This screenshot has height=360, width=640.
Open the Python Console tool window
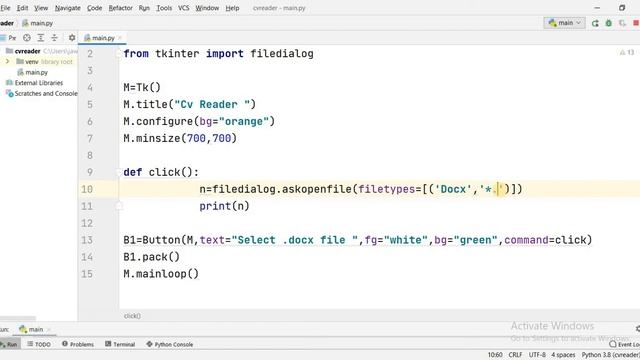click(x=170, y=344)
